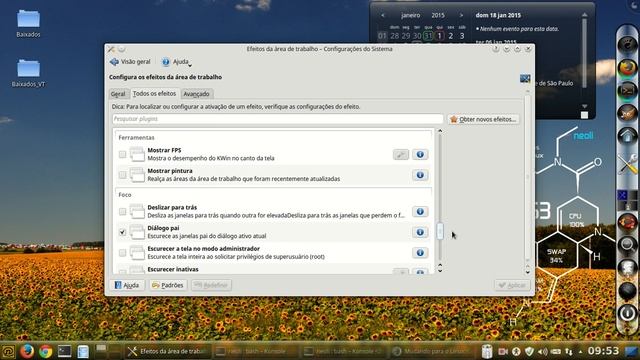Open the application launcher menu in the taskbar
Screen dimensions: 640x360
[8, 351]
